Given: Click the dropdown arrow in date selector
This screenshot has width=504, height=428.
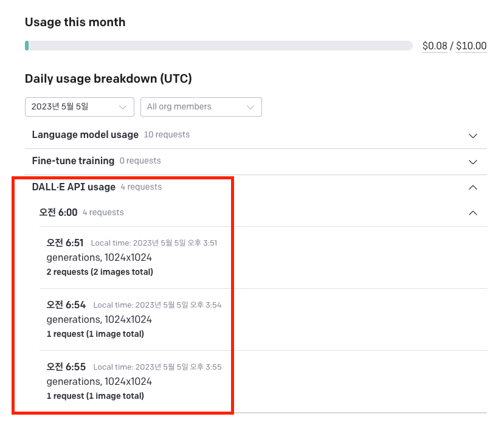Looking at the screenshot, I should click(x=122, y=107).
